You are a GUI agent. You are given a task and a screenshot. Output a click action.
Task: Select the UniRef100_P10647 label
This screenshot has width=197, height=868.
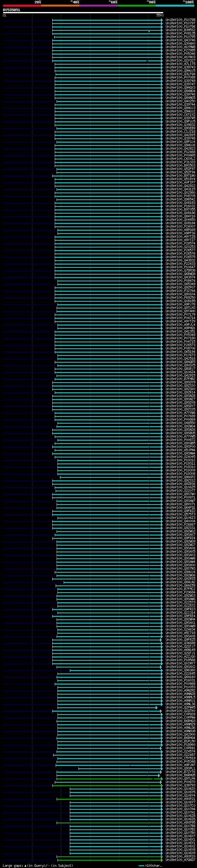(x=180, y=267)
